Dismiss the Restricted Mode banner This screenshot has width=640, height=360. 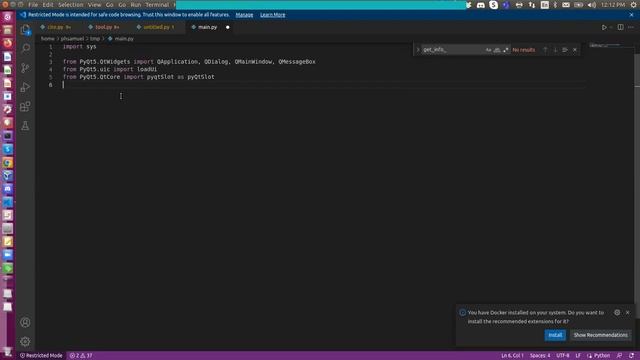coord(632,15)
